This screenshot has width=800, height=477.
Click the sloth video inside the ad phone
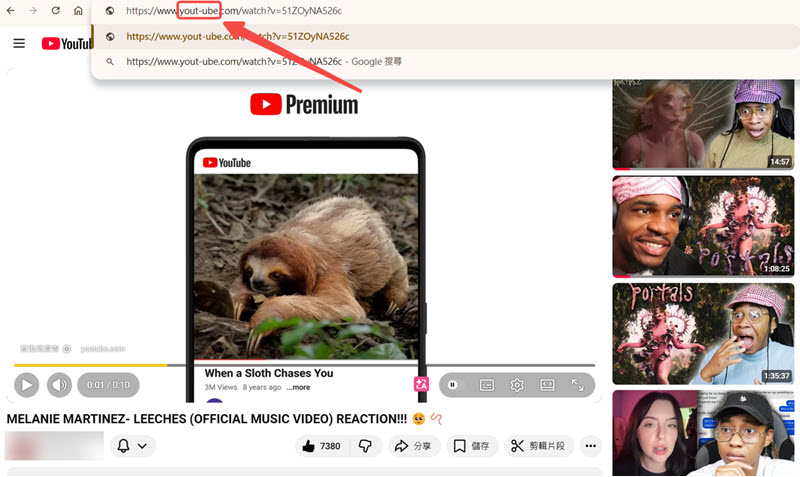coord(306,266)
